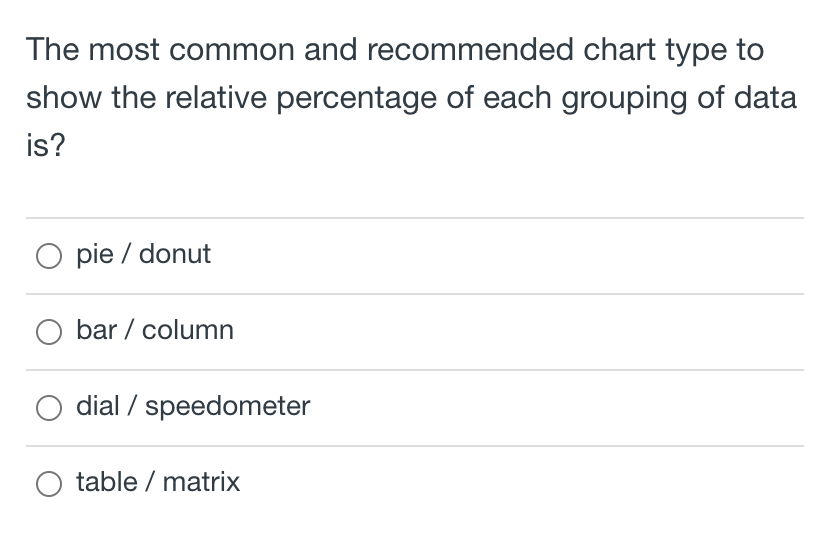Click the "table / matrix" answer label
The width and height of the screenshot is (824, 546).
click(158, 483)
